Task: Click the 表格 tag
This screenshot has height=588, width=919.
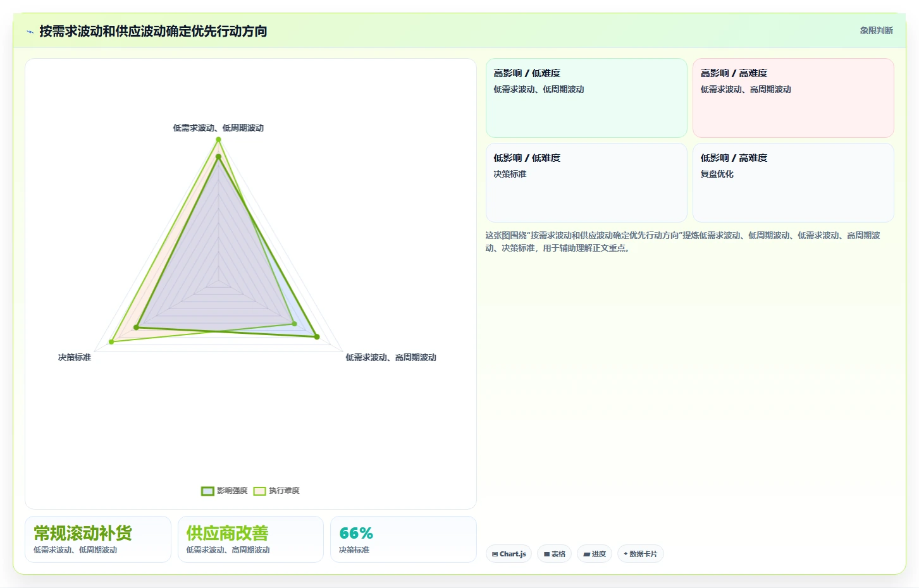Action: tap(555, 554)
